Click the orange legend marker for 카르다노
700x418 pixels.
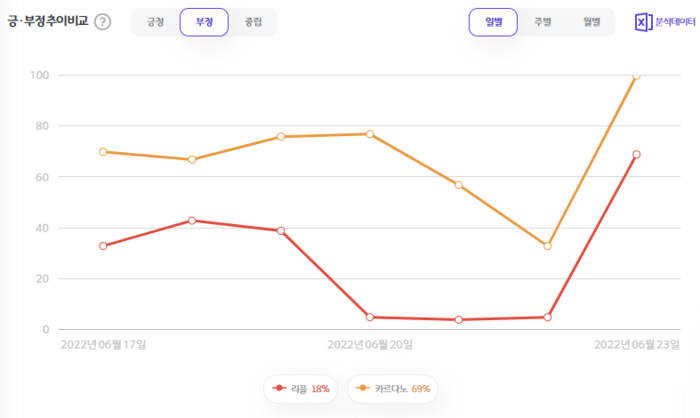(362, 388)
